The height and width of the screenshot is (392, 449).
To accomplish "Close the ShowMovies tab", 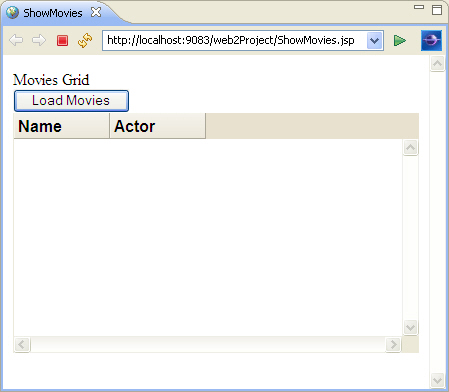I will click(96, 13).
